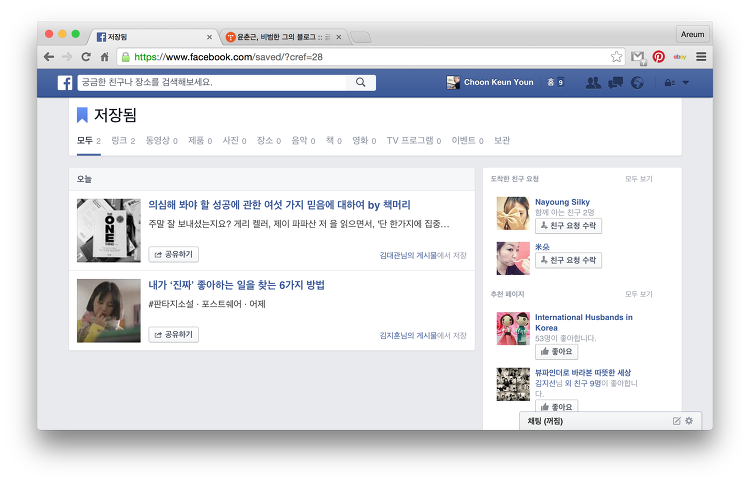Click the search magnifier button
This screenshot has width=750, height=483.
[x=361, y=82]
